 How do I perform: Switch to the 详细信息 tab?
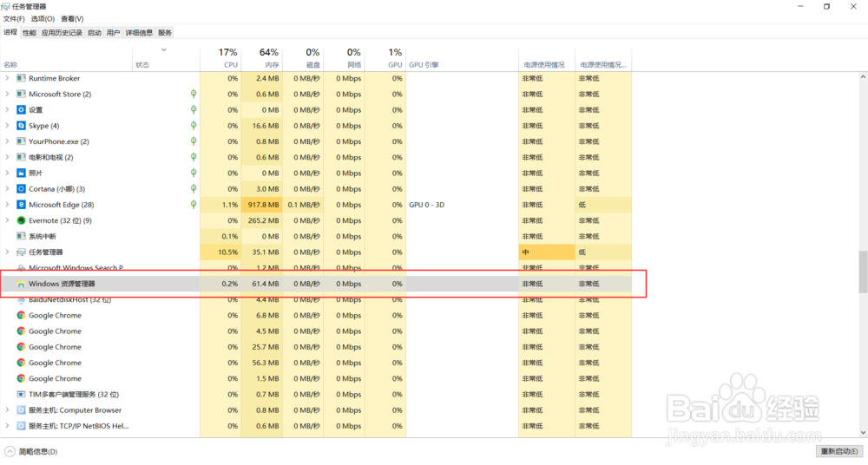pos(139,33)
